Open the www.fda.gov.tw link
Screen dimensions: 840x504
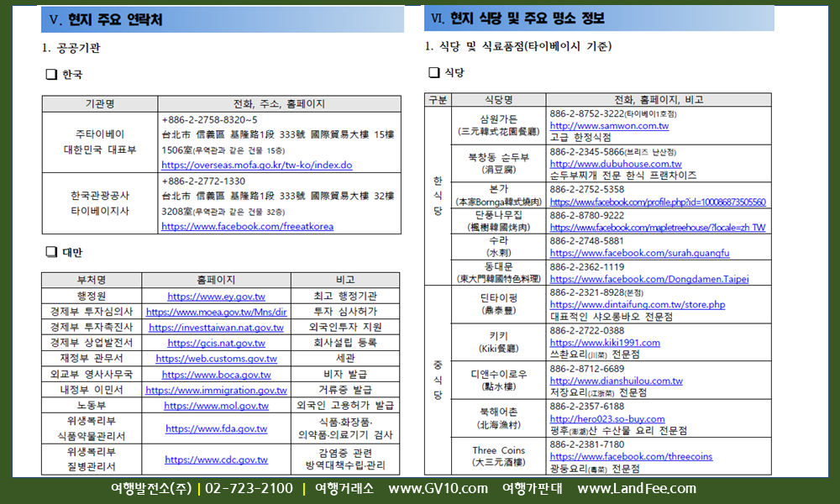click(216, 428)
